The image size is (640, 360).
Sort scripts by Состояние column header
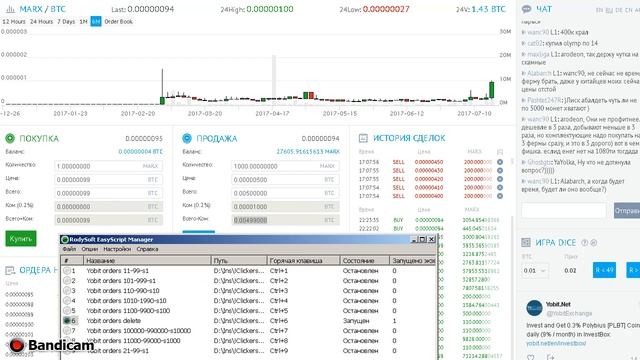[364, 260]
